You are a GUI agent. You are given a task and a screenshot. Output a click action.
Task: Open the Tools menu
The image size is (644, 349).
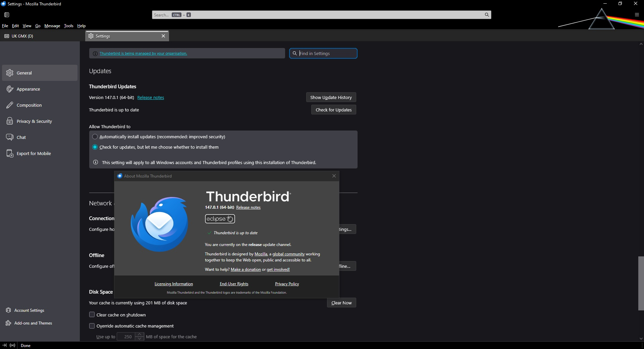pos(68,26)
